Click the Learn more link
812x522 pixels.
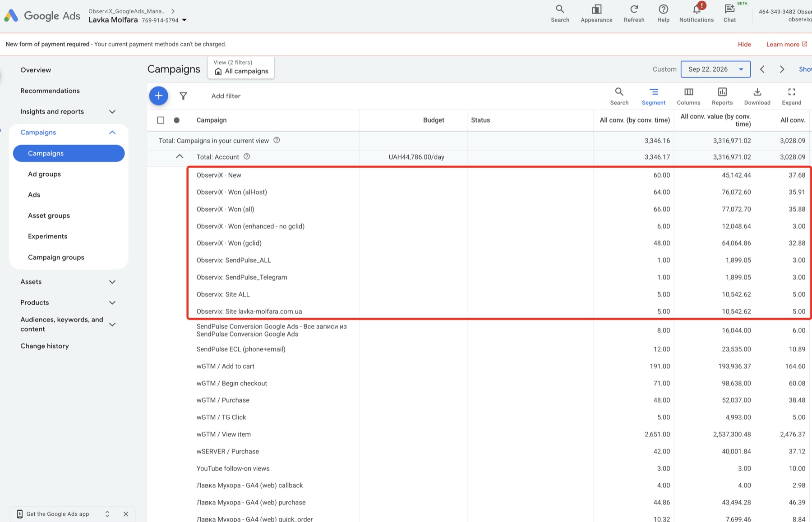tap(787, 44)
